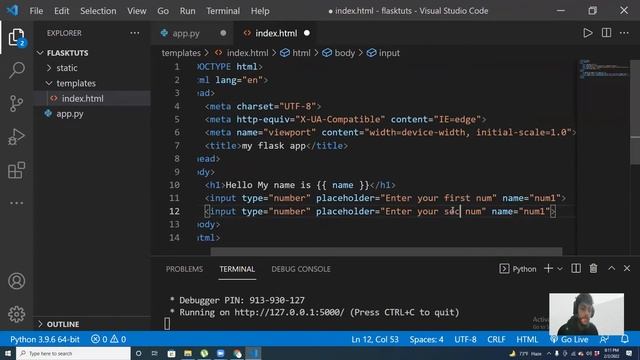Change indentation via Spaces: 4
Screen dimensions: 640x360
[x=427, y=339]
